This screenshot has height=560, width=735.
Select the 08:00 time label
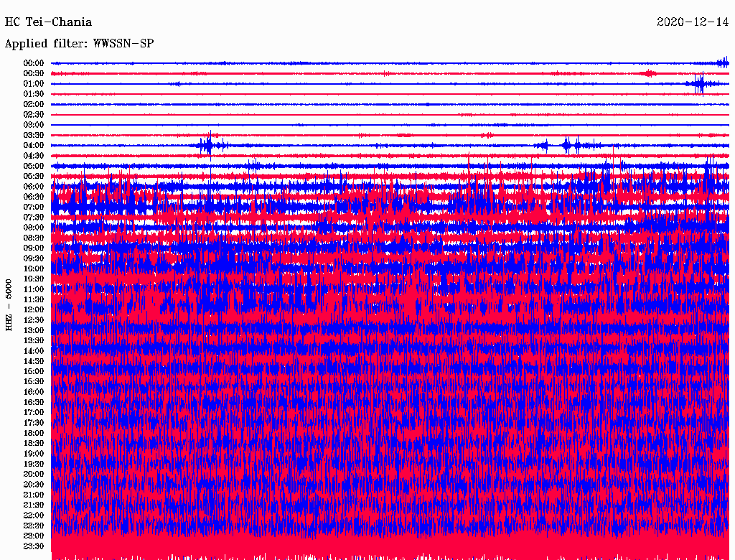click(x=34, y=228)
